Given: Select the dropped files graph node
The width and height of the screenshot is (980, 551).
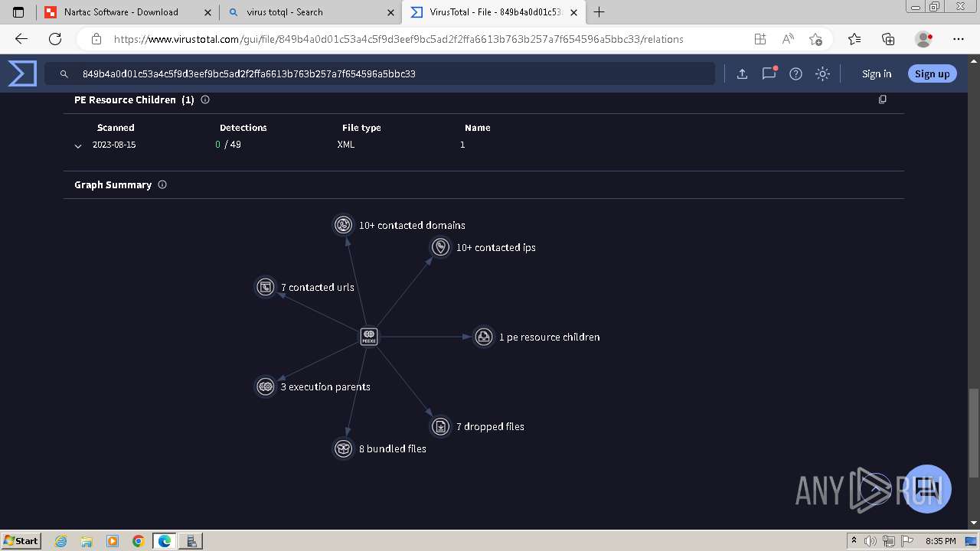Looking at the screenshot, I should coord(440,426).
